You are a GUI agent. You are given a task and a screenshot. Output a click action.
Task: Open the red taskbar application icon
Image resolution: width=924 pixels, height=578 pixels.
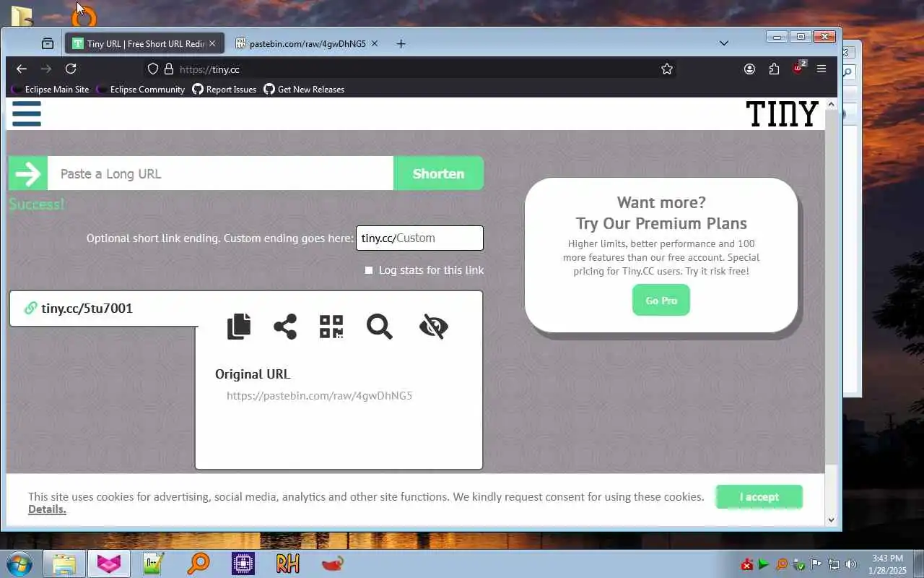click(332, 564)
